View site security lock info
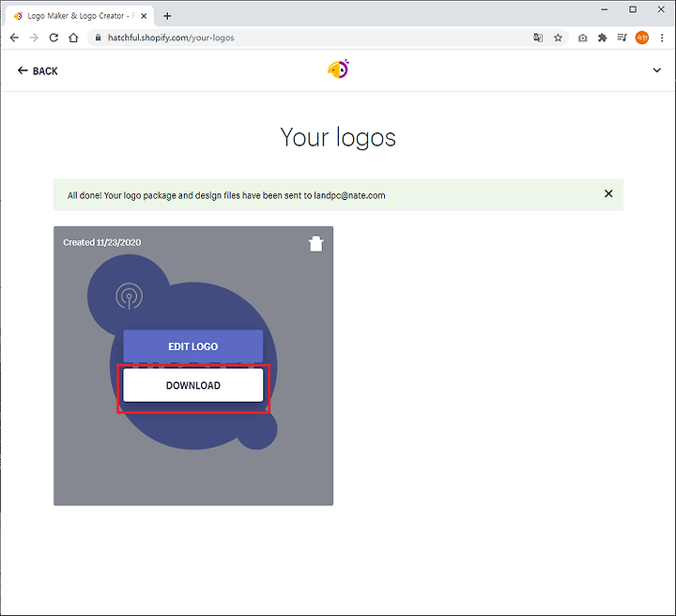This screenshot has height=616, width=676. click(99, 38)
